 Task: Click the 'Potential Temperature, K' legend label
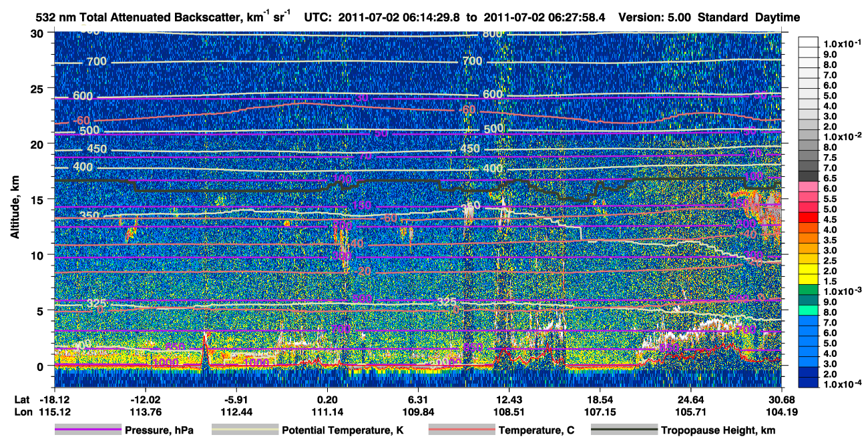tap(343, 430)
